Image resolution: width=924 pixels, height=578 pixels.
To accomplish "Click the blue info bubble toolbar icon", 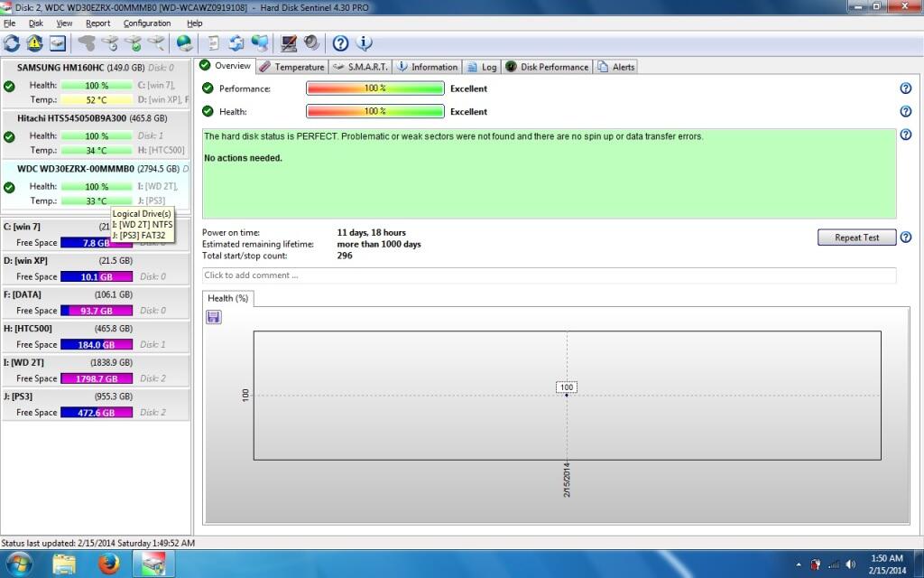I will pos(364,43).
